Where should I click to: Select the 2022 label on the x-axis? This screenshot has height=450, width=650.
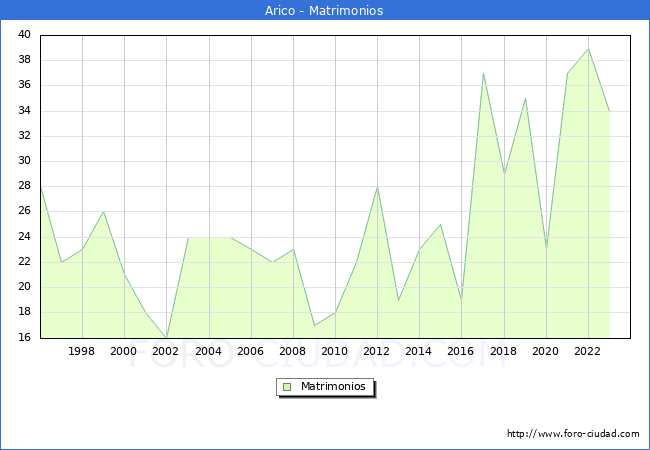click(587, 352)
